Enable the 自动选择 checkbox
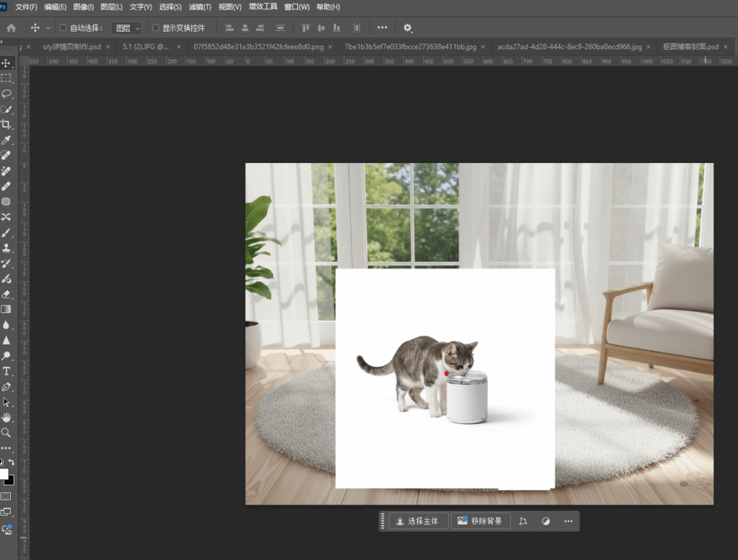Screen dimensions: 738x560 pos(63,28)
